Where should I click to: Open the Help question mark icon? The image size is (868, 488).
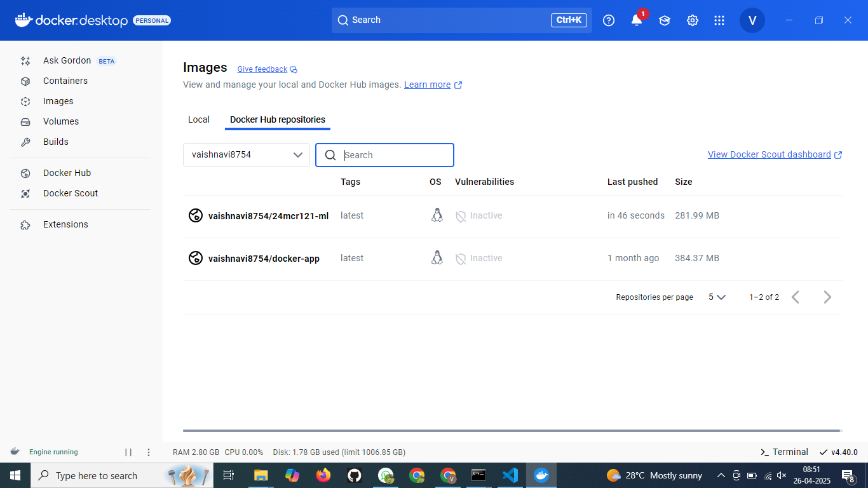point(609,20)
